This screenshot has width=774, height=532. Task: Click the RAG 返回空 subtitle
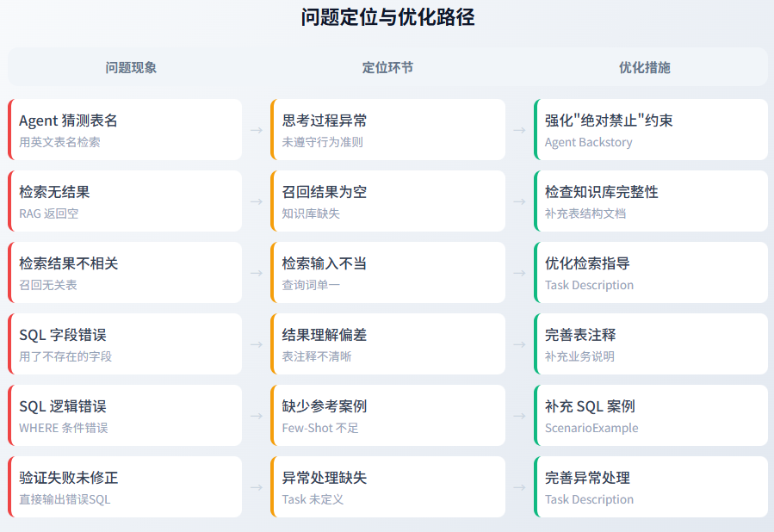(x=49, y=213)
